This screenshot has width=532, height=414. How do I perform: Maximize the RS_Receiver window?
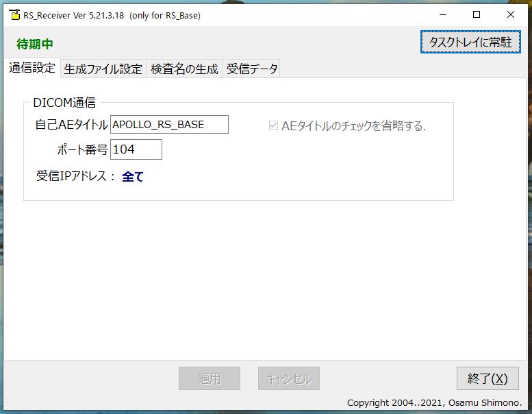(x=477, y=14)
